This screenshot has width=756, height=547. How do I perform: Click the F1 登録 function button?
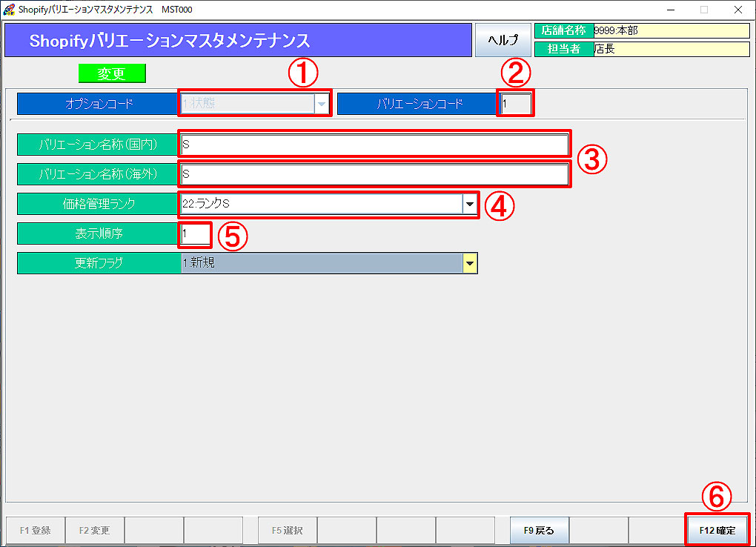35,531
